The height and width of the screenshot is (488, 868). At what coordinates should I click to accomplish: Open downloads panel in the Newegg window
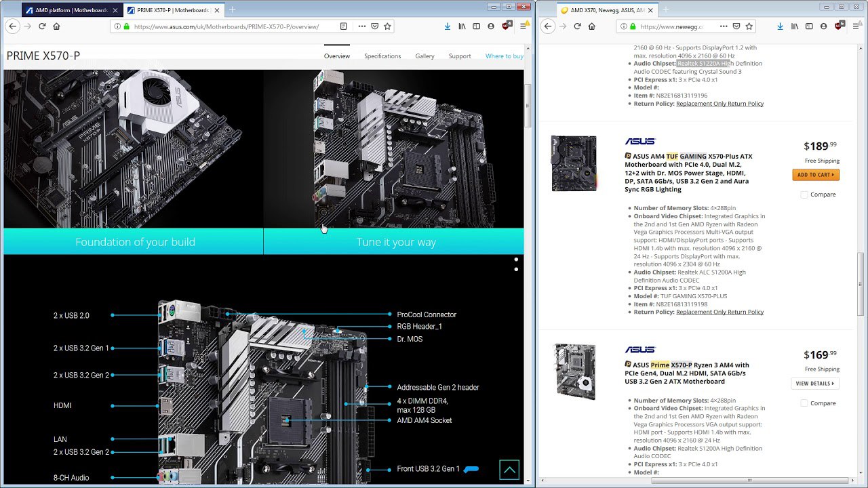point(780,26)
